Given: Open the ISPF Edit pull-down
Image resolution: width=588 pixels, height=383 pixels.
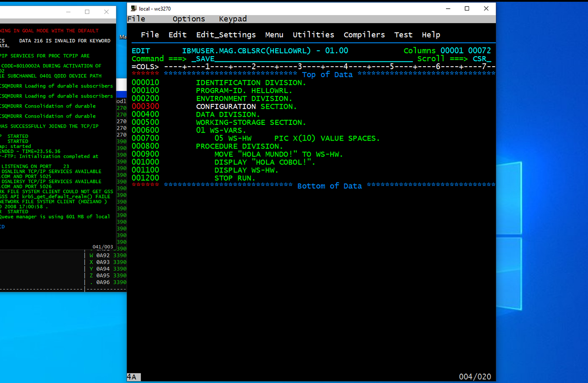Looking at the screenshot, I should pyautogui.click(x=177, y=35).
